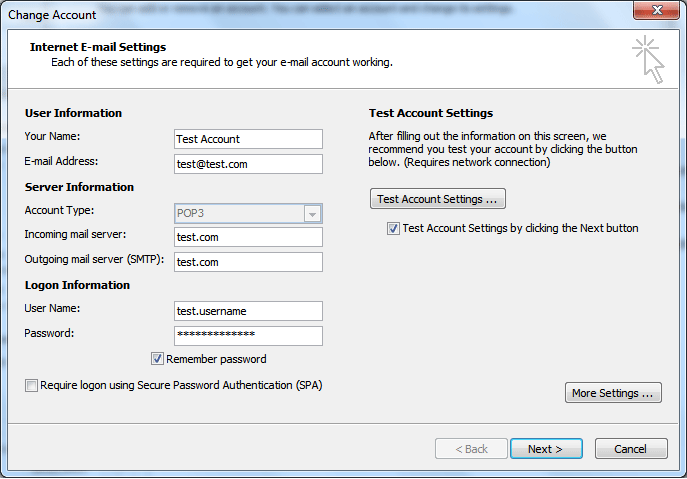Click inside the masked Password field

point(248,335)
